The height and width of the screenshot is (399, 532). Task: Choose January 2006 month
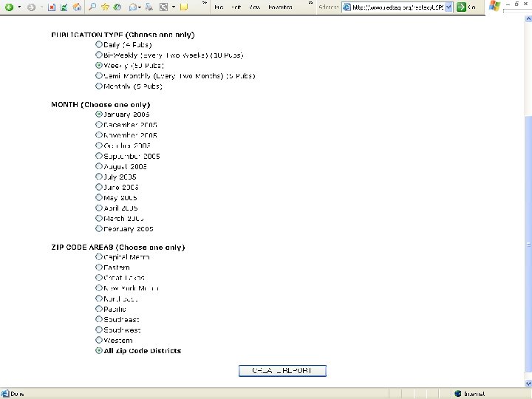tap(99, 114)
